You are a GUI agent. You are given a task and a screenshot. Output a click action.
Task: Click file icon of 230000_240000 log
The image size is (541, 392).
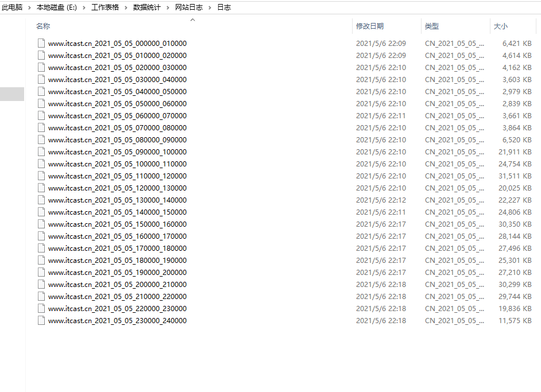[41, 321]
